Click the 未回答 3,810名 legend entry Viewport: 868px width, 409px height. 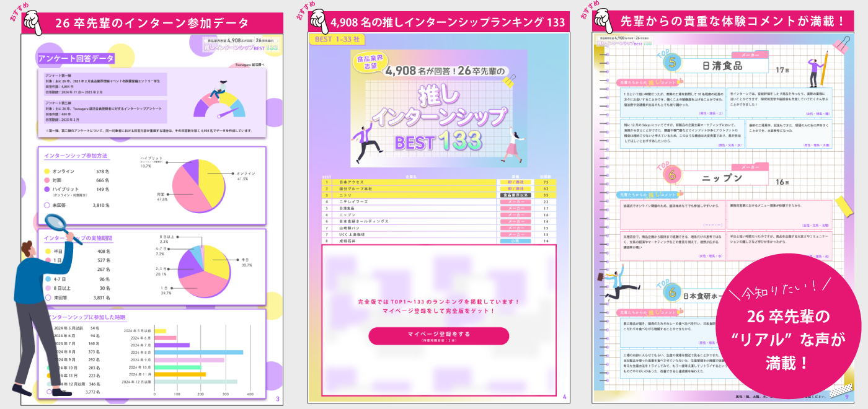pos(76,205)
